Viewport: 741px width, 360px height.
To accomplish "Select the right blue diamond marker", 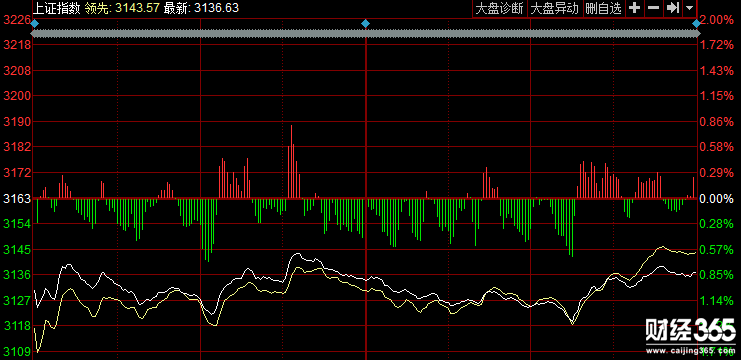I will 697,24.
